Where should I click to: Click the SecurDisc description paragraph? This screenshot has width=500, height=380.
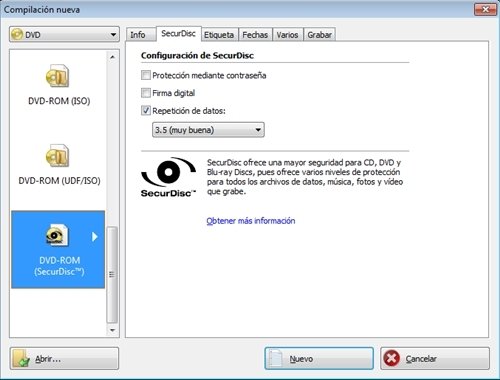point(305,177)
